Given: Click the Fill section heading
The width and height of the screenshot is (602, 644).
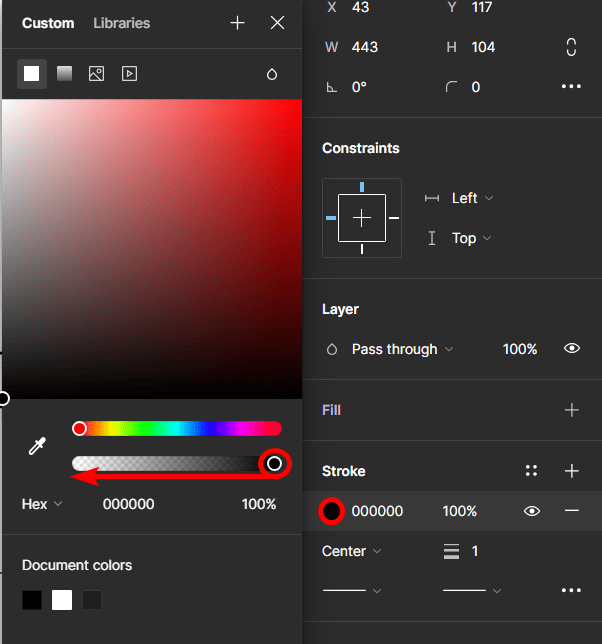Looking at the screenshot, I should (331, 410).
